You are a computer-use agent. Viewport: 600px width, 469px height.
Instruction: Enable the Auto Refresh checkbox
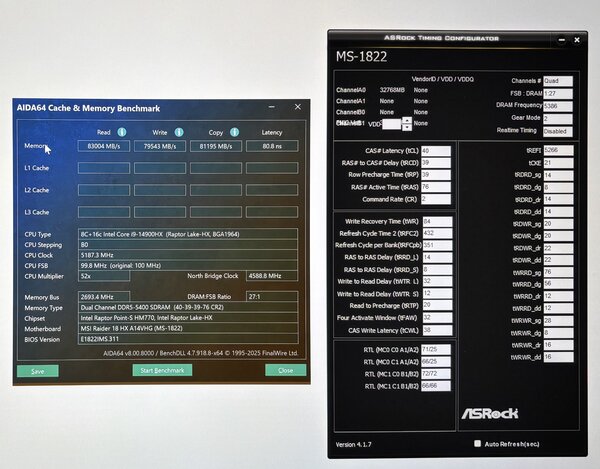pyautogui.click(x=477, y=443)
